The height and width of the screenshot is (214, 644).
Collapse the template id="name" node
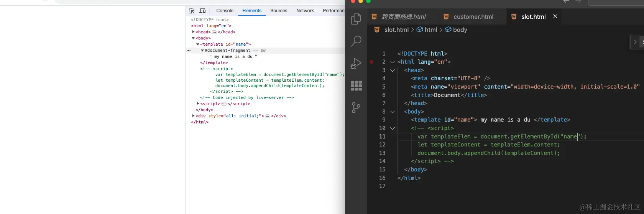point(198,44)
